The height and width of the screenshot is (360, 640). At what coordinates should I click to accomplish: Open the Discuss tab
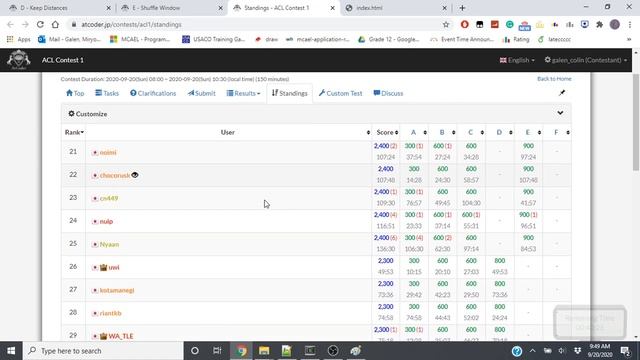(388, 93)
